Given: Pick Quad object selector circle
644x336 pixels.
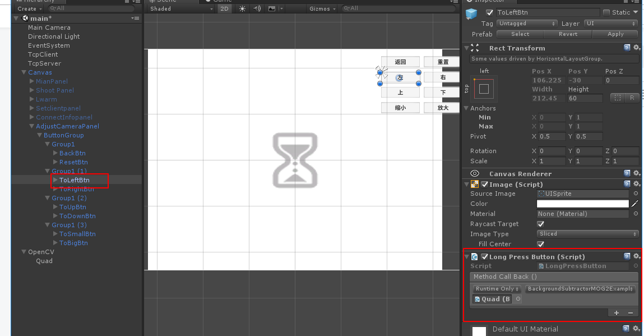Looking at the screenshot, I should (x=518, y=300).
